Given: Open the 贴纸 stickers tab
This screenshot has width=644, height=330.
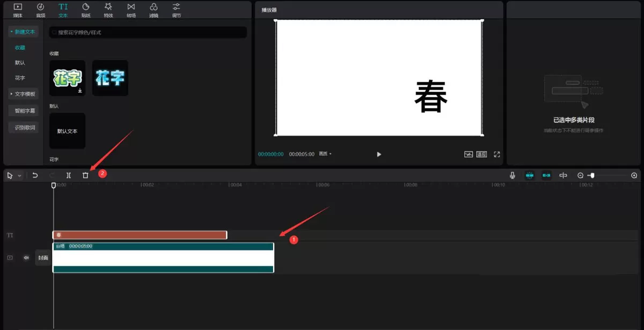Looking at the screenshot, I should coord(86,9).
